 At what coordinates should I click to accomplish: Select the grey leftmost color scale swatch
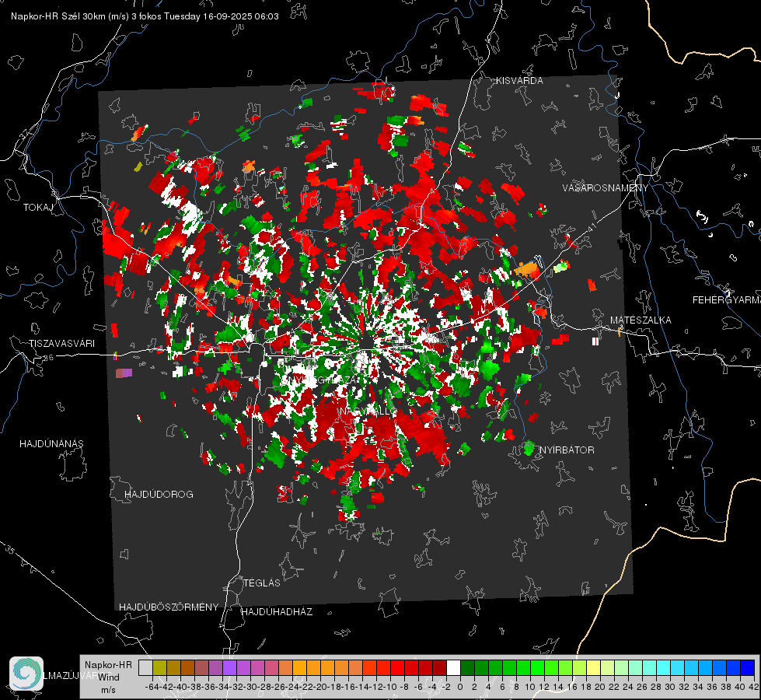145,667
